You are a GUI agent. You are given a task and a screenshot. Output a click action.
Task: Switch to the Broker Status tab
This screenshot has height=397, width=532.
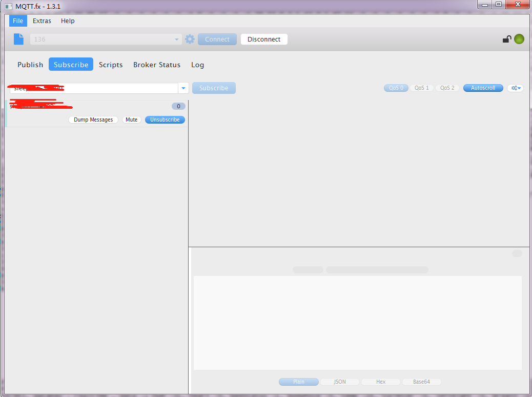(x=157, y=65)
